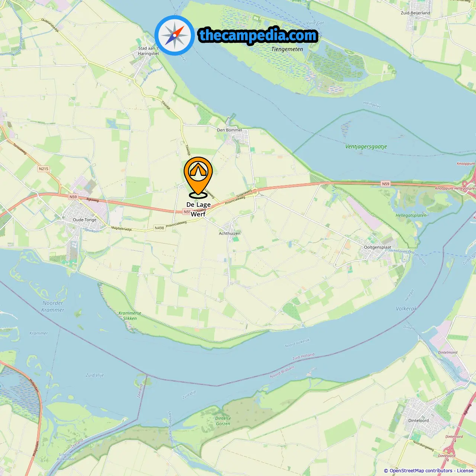476x476 pixels.
Task: Click the N59 shield near Oude-Tonge
Action: click(73, 197)
